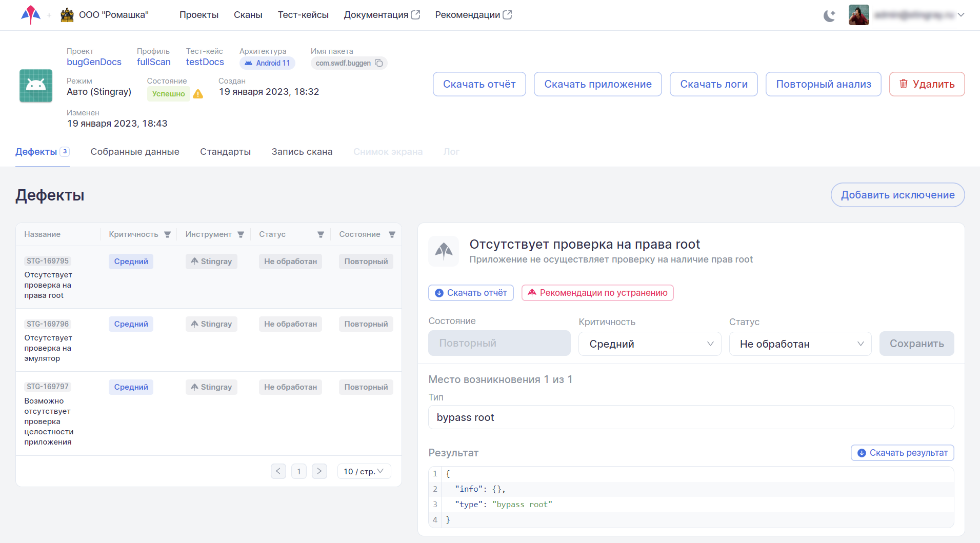
Task: Switch to Собранные данные tab
Action: click(135, 152)
